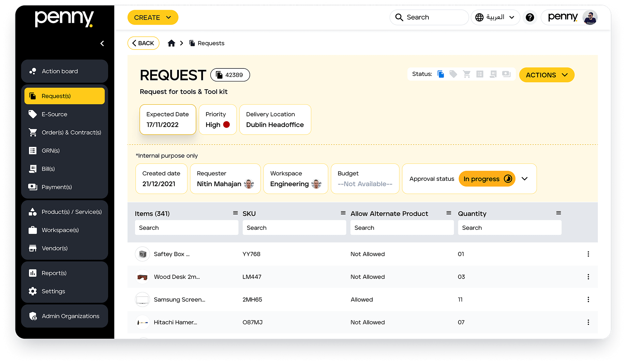Click the payment status icon
The width and height of the screenshot is (626, 364).
(506, 74)
